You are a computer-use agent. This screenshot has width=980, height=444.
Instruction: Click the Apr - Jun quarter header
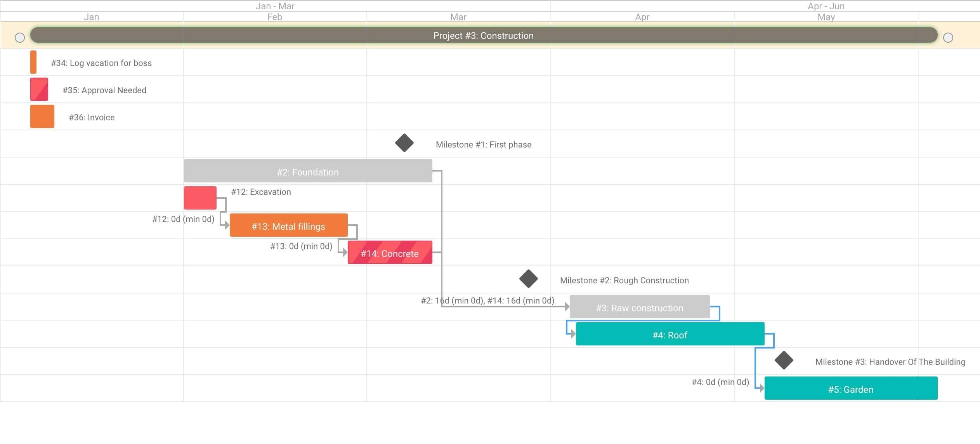(825, 6)
